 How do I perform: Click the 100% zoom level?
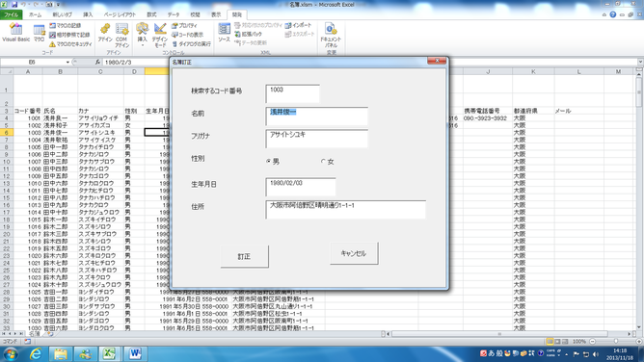[579, 342]
